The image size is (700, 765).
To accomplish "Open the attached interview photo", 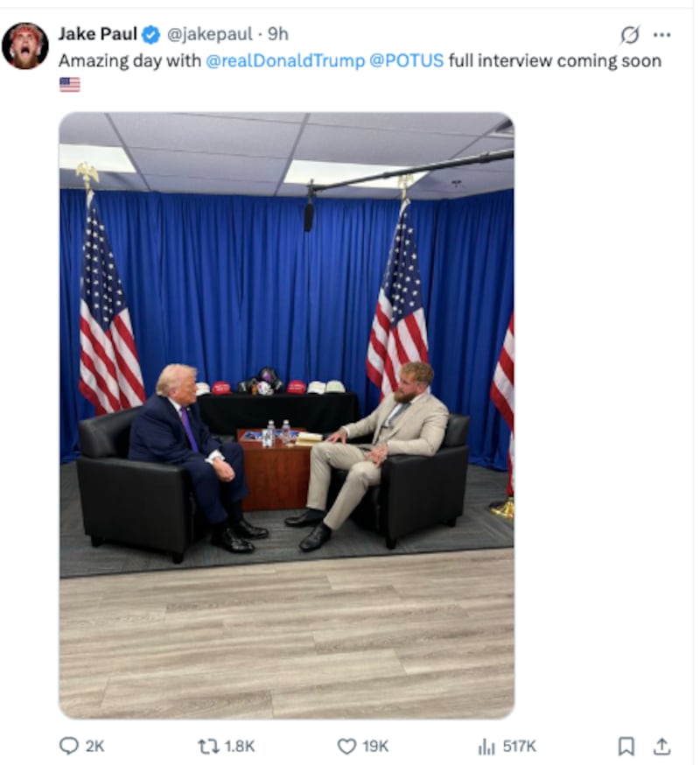I will [287, 416].
